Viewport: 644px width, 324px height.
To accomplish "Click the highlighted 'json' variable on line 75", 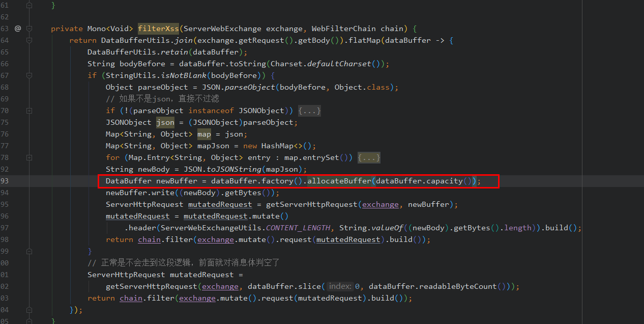I will pyautogui.click(x=165, y=122).
